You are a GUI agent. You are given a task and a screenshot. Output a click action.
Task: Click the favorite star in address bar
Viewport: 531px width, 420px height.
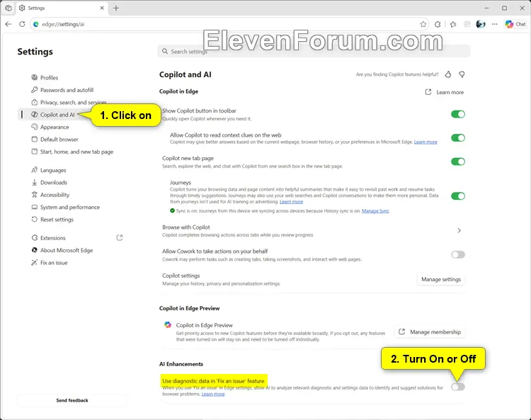point(423,24)
